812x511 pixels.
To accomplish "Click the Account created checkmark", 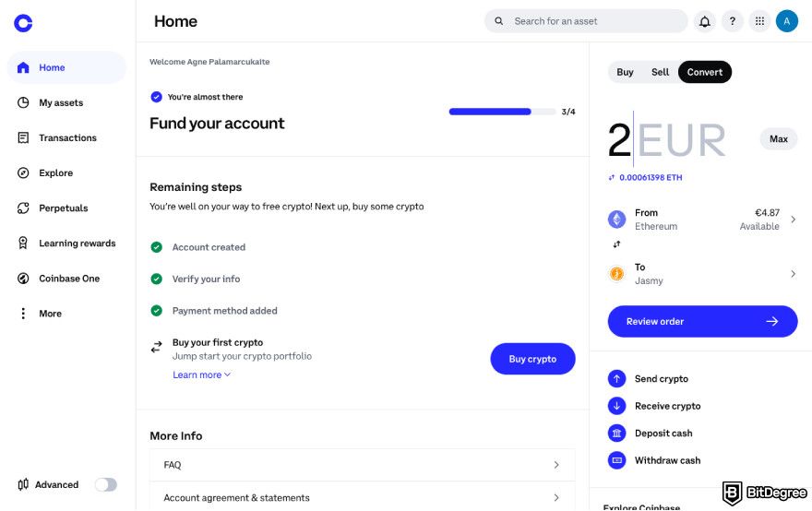I will (x=156, y=247).
